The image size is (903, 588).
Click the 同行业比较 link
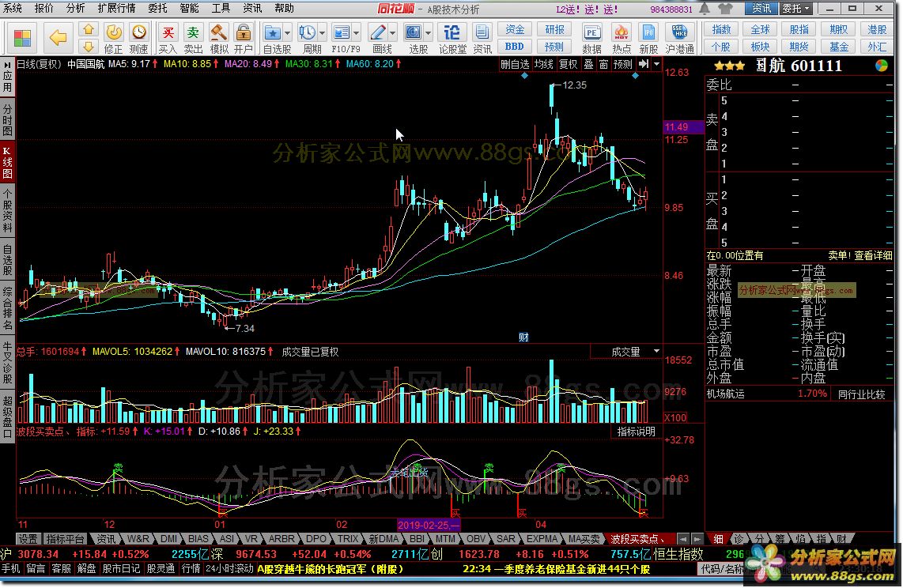click(x=862, y=394)
